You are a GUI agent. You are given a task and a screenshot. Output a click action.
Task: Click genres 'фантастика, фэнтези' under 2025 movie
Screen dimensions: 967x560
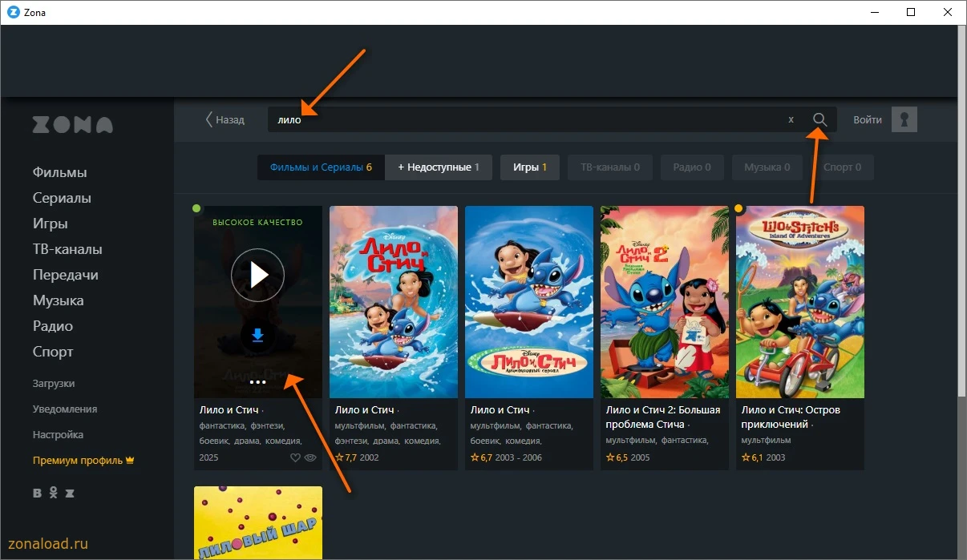(x=242, y=425)
